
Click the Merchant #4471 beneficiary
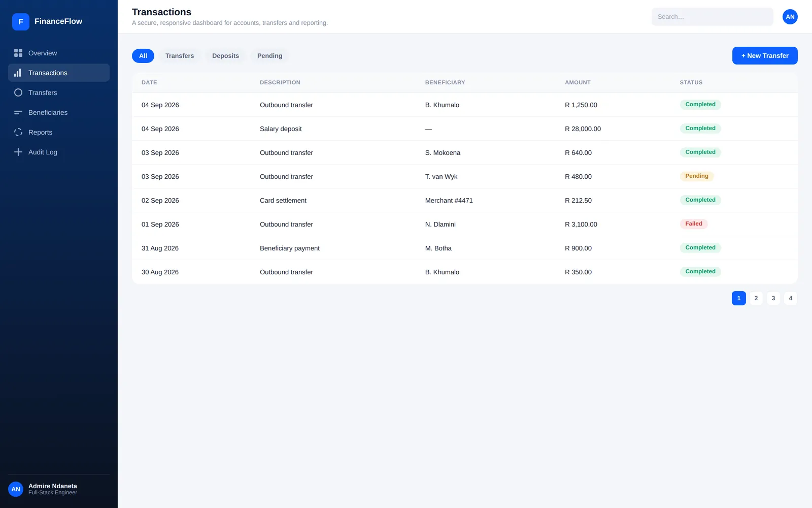[x=449, y=201]
